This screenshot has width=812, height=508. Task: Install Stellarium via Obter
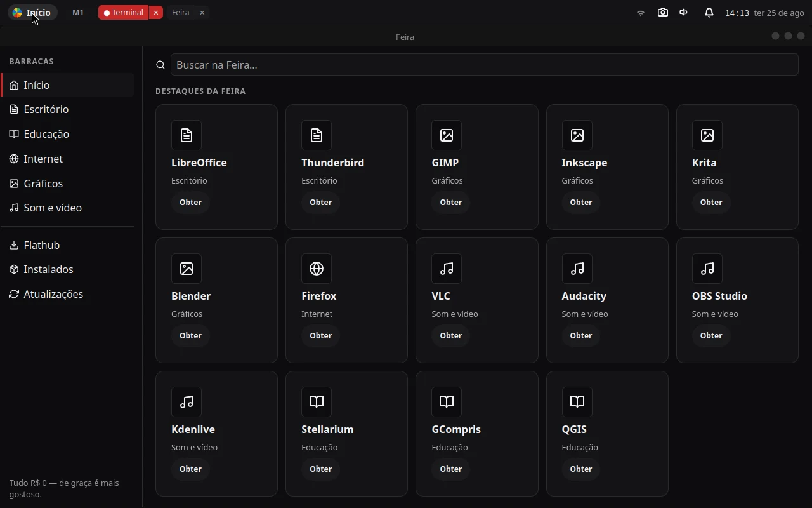click(x=320, y=469)
